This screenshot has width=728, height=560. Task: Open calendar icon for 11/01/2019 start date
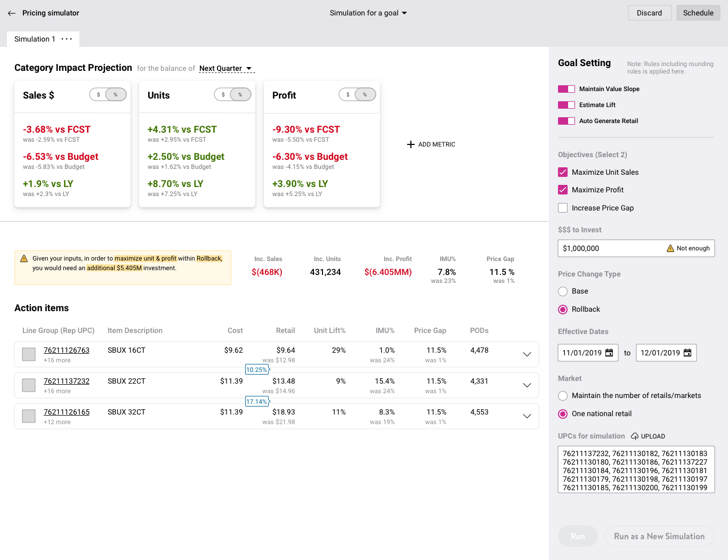click(609, 353)
